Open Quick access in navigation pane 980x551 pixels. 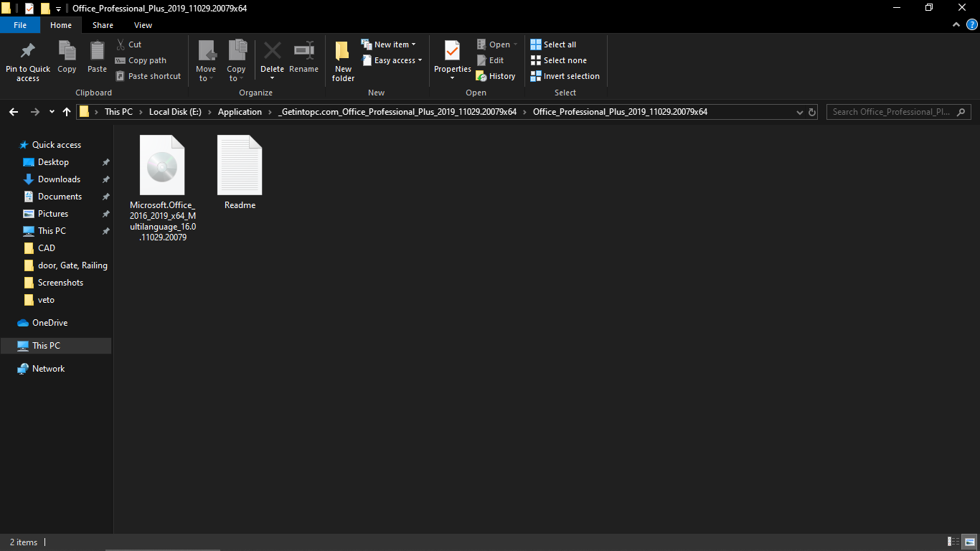coord(57,145)
